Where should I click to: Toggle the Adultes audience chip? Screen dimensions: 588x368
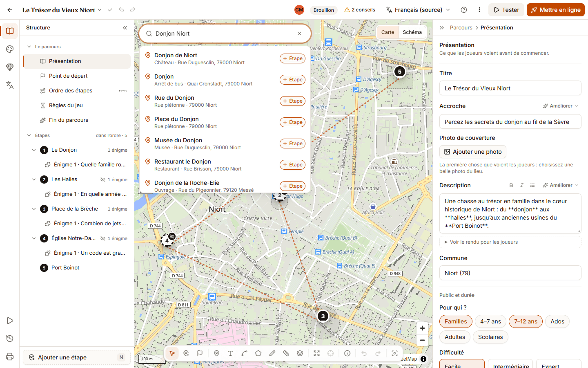point(455,337)
